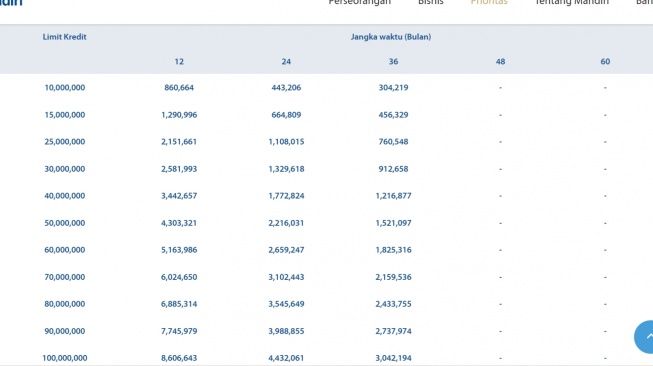Click the 5,163,986 installment value
Image resolution: width=653 pixels, height=366 pixels.
tap(179, 250)
